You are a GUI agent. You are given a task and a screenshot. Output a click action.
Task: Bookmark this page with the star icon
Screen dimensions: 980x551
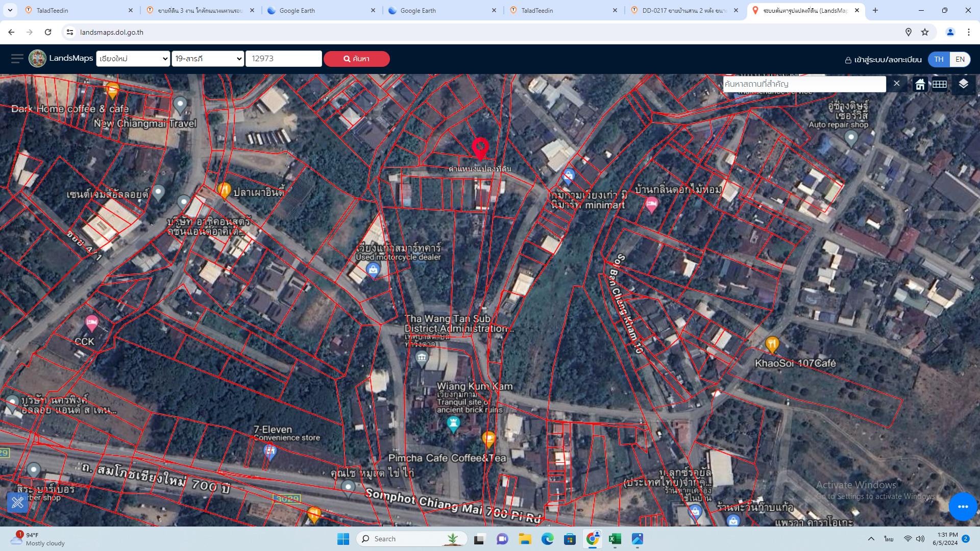coord(924,32)
